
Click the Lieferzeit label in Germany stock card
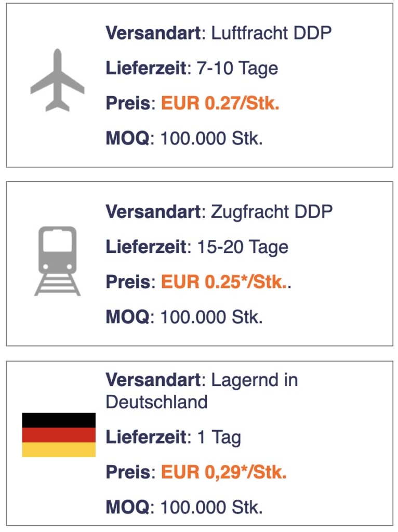146,437
